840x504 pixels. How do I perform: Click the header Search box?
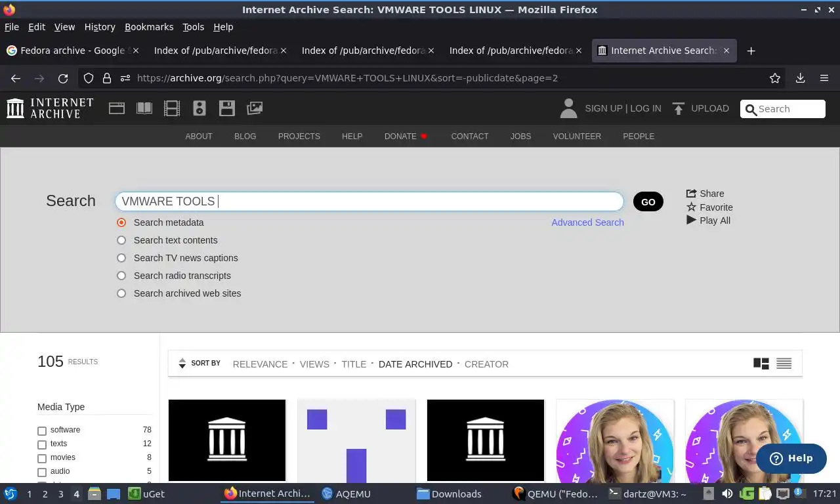[x=782, y=109]
